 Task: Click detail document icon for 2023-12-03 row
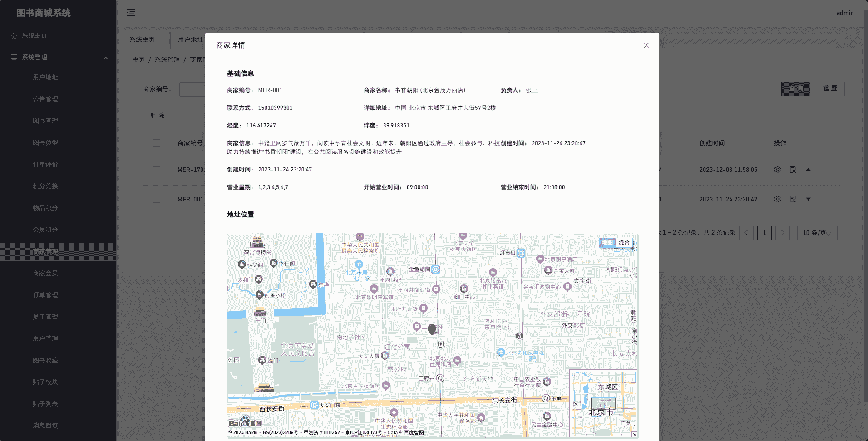pos(793,170)
